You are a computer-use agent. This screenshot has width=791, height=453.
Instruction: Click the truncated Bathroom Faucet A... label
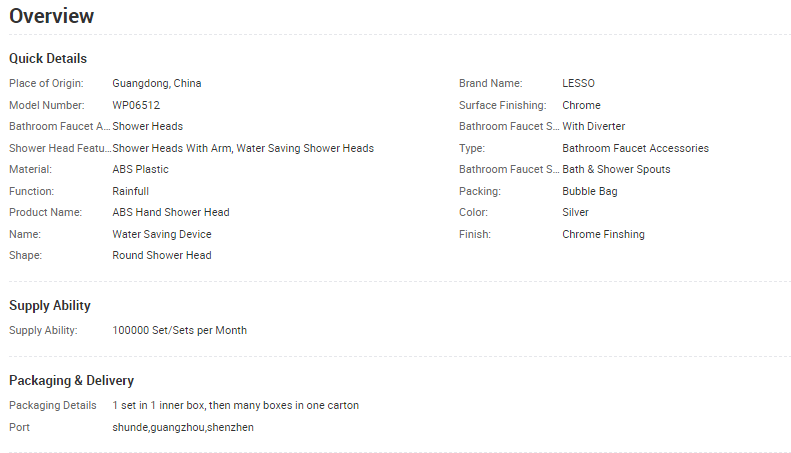(x=59, y=126)
